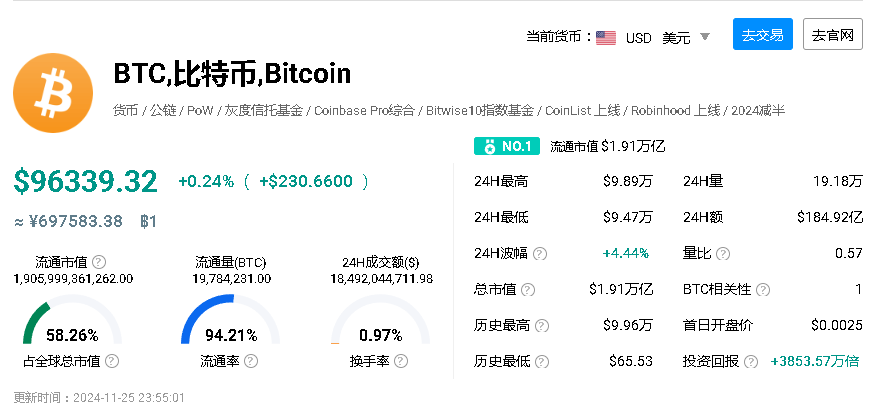Click help icon next to 24H成交额($)
This screenshot has width=873, height=420.
coord(426,261)
